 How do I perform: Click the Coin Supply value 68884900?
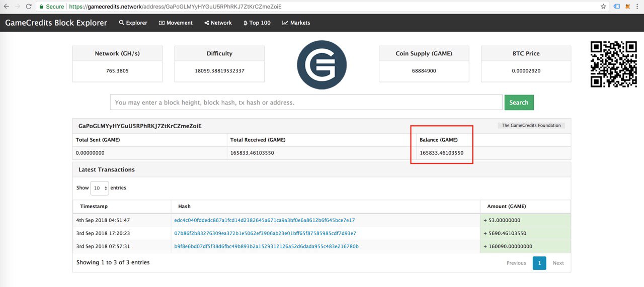click(x=424, y=71)
